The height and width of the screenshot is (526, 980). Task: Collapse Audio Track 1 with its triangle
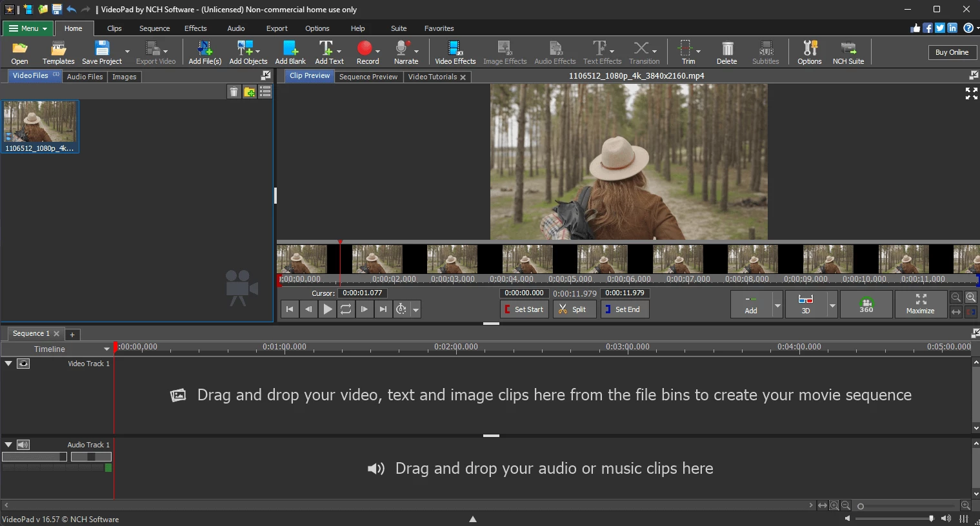click(x=8, y=445)
